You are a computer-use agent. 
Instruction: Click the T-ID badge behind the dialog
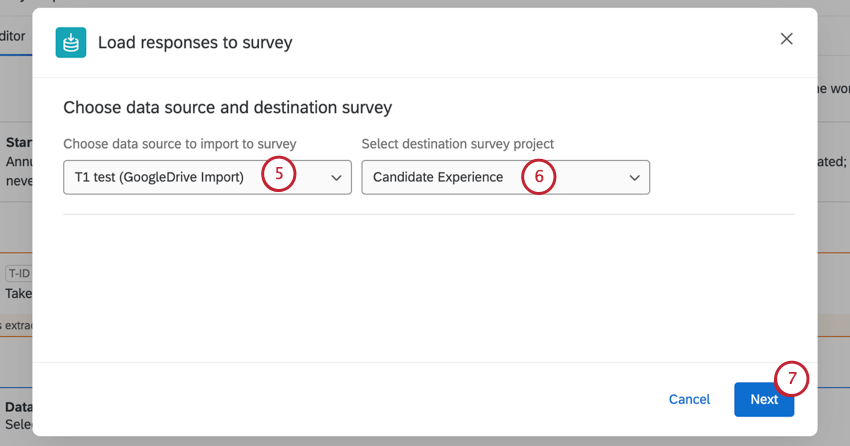(x=18, y=273)
